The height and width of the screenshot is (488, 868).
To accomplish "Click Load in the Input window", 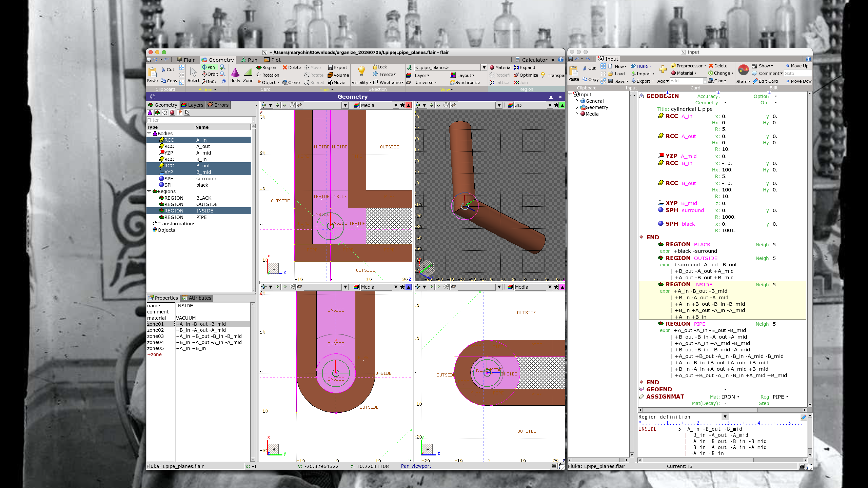I will coord(616,74).
